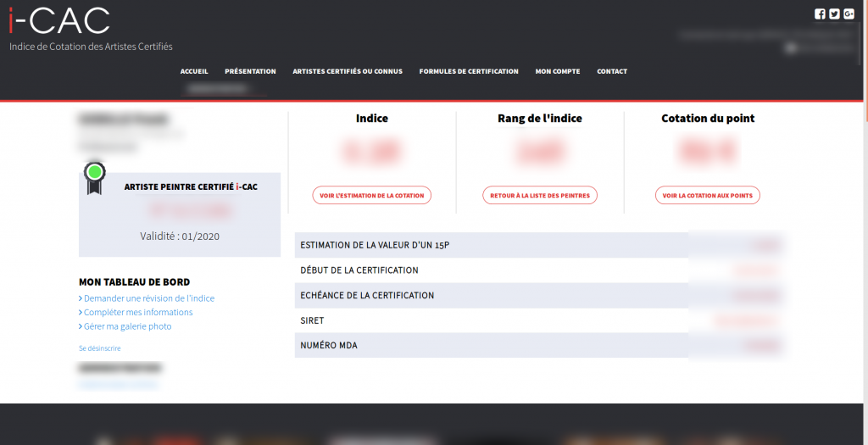
Task: Navigate to Mon compte
Action: point(558,71)
